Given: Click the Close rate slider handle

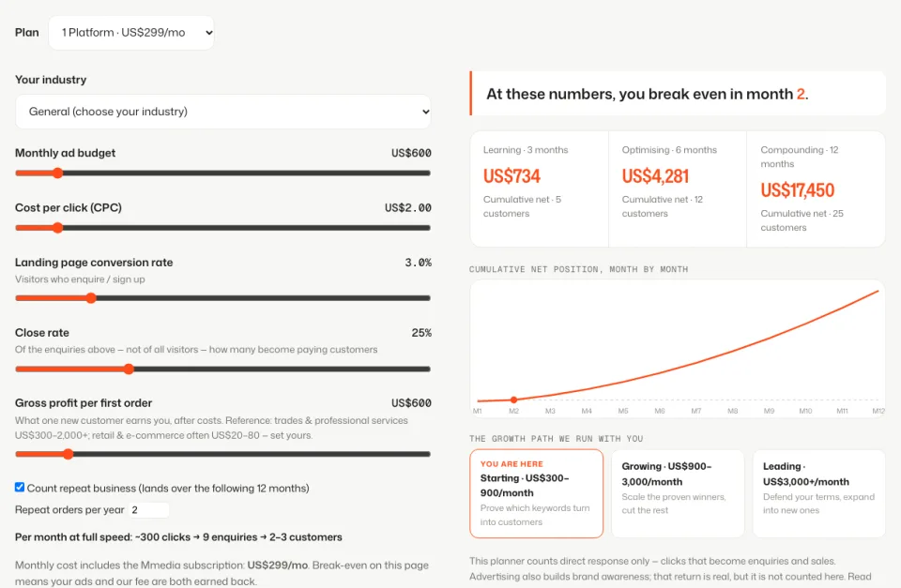Looking at the screenshot, I should (x=129, y=369).
